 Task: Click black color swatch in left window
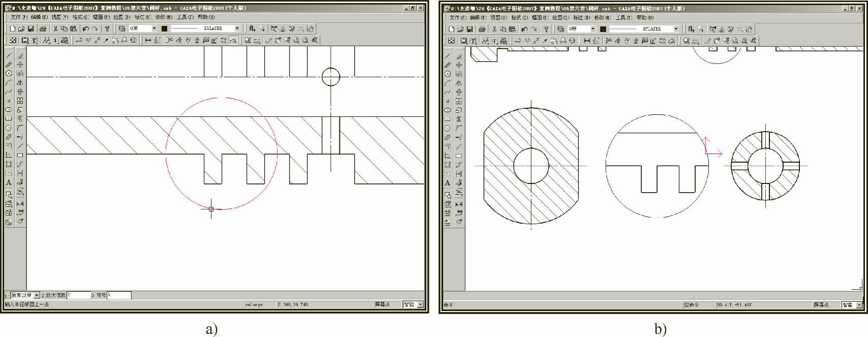(164, 28)
